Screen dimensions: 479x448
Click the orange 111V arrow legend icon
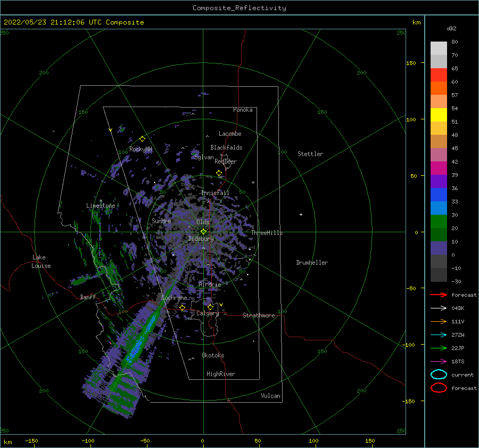tap(439, 321)
